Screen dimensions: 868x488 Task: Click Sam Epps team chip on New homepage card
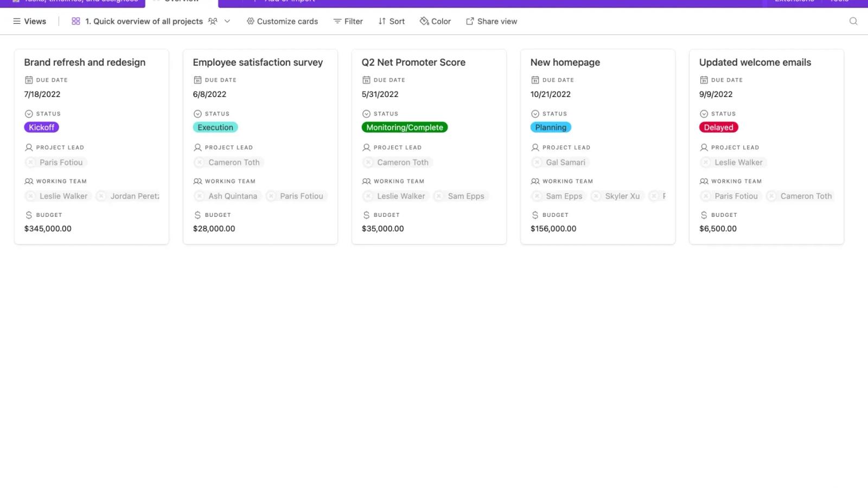point(558,196)
